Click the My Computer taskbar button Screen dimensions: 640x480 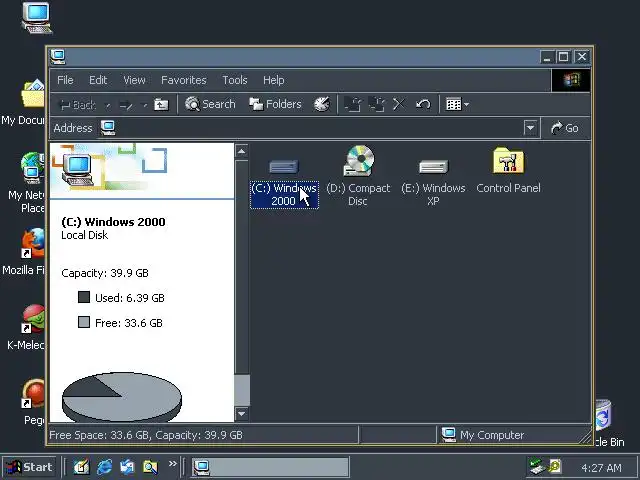pos(269,467)
